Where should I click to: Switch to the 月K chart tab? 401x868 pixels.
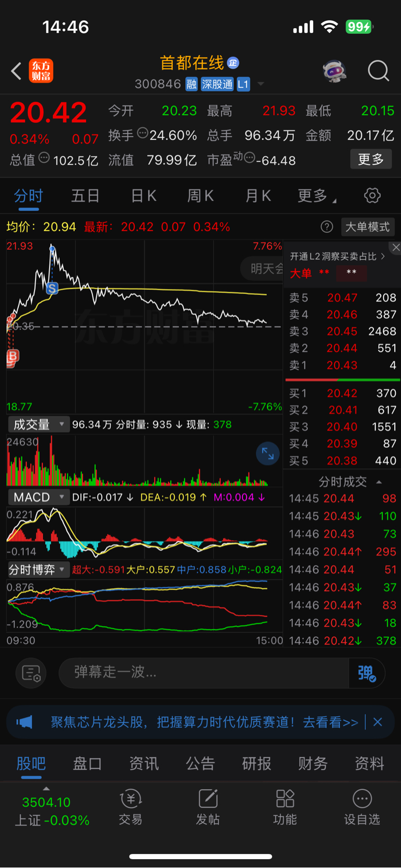coord(258,196)
